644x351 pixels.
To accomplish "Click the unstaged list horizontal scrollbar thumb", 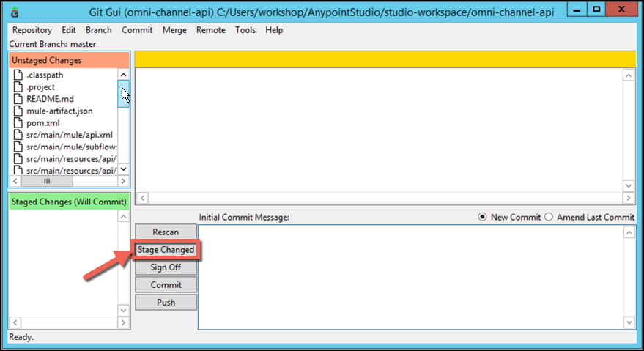I will pyautogui.click(x=47, y=181).
